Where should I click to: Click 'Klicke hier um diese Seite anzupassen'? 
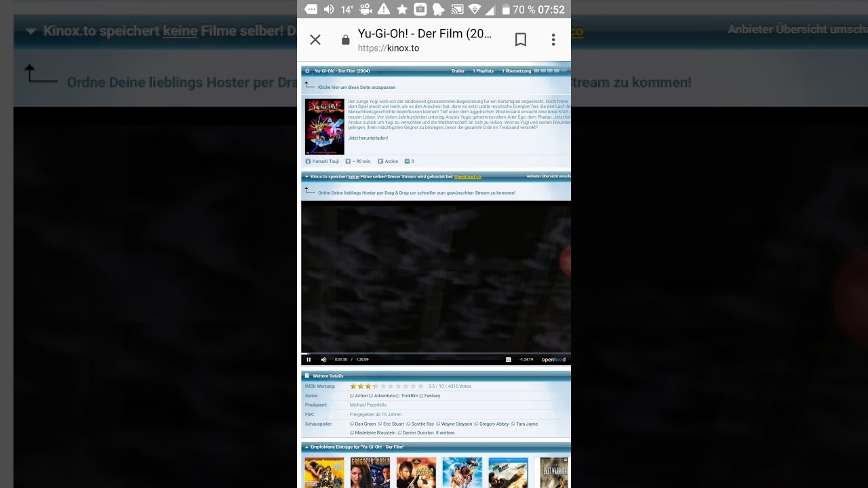[x=357, y=87]
